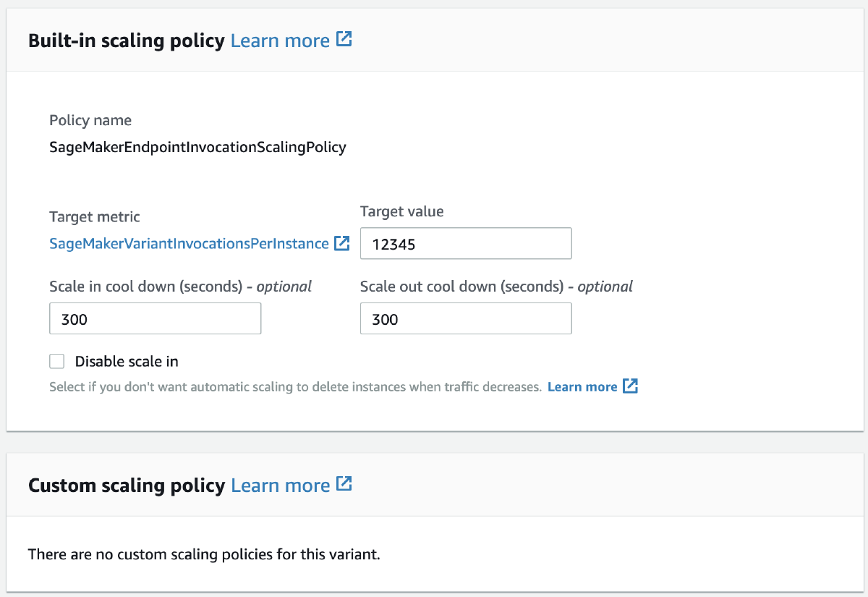The image size is (868, 597).
Task: Click the 'Built-in scaling policy' heading
Action: click(x=127, y=41)
